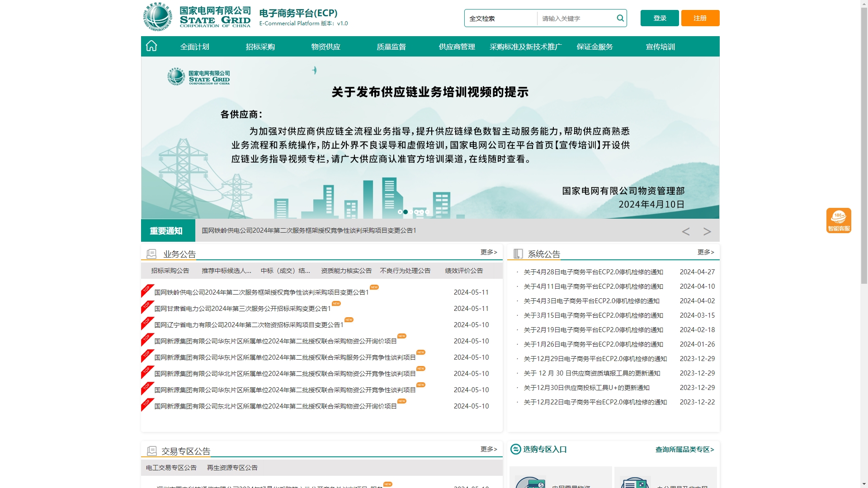868x488 pixels.
Task: Focus the 请输入关键字 search field
Action: point(576,19)
